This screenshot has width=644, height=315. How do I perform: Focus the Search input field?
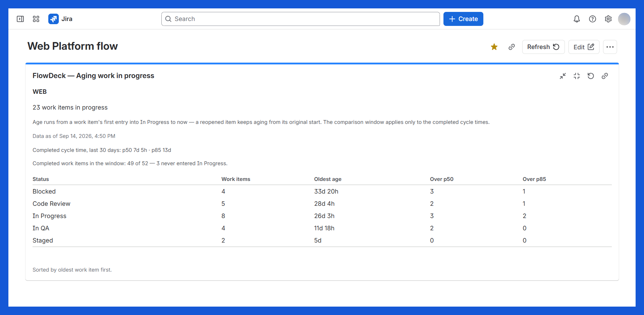pyautogui.click(x=301, y=19)
